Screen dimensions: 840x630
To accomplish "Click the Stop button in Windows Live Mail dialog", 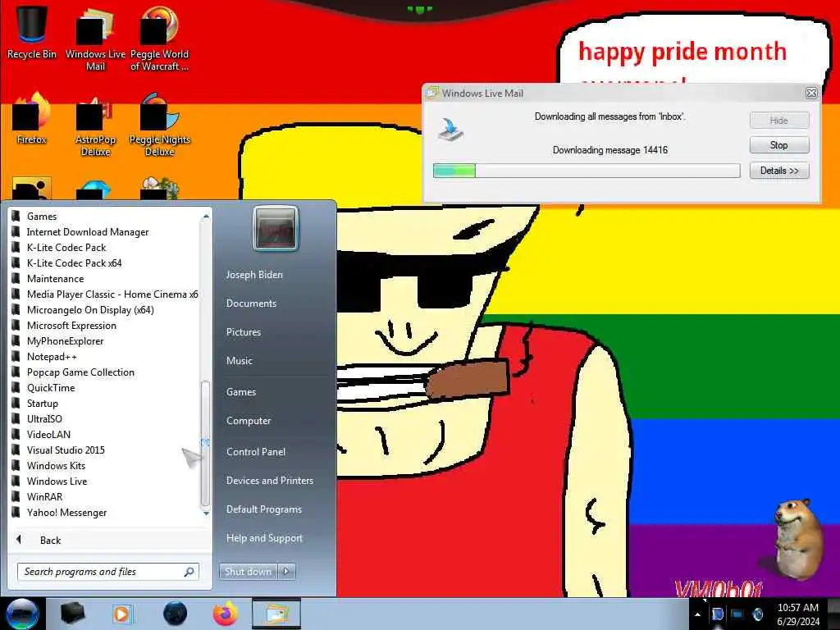I will [x=779, y=144].
